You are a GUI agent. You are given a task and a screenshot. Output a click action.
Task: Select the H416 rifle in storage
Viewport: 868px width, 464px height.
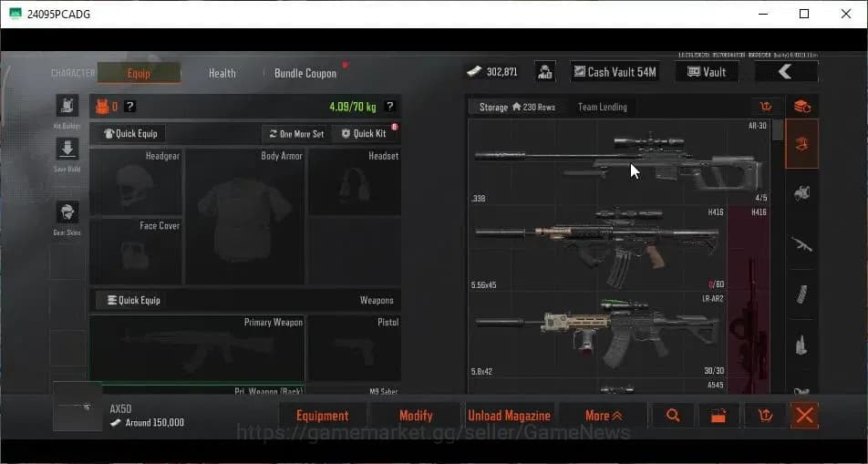click(596, 249)
